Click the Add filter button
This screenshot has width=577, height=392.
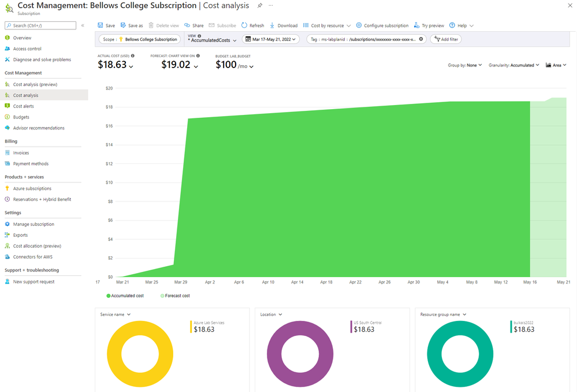446,39
